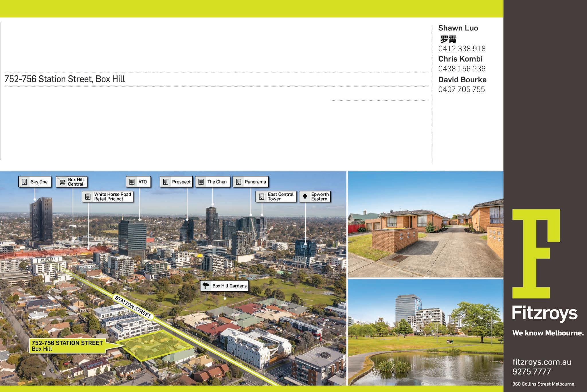Select the The Chen label text

(217, 182)
